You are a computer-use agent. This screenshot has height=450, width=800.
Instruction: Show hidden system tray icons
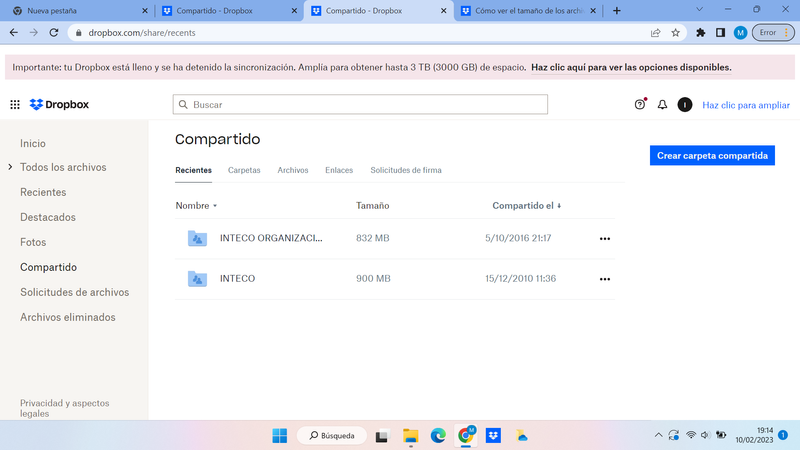pos(658,435)
